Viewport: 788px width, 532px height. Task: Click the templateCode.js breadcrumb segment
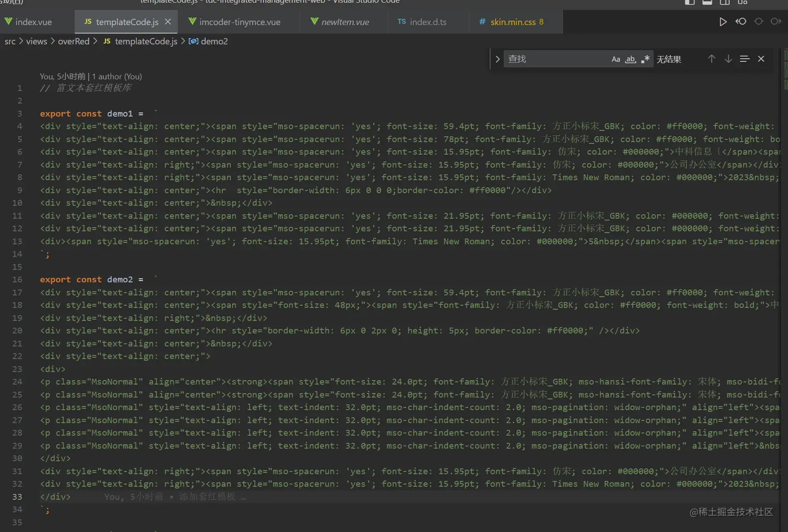pos(140,41)
